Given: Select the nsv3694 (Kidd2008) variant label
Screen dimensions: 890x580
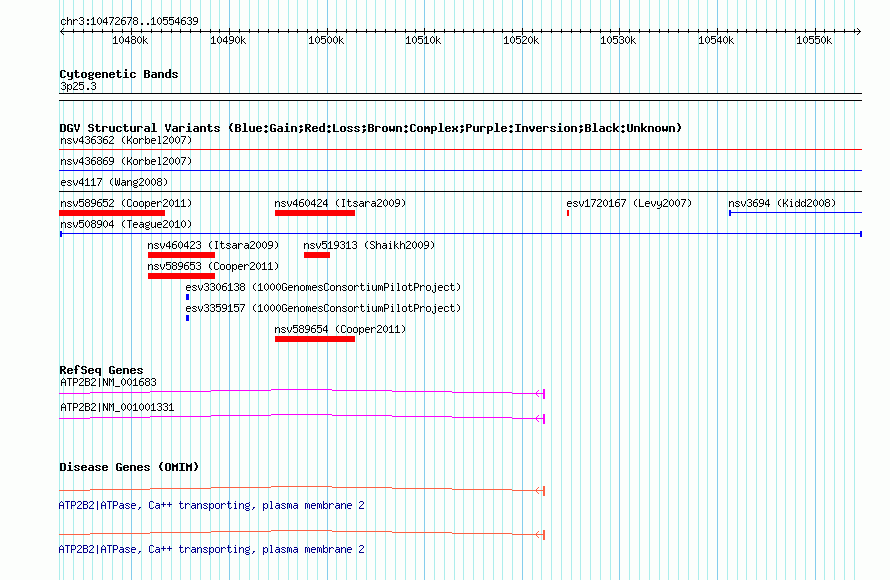Looking at the screenshot, I should (x=782, y=203).
